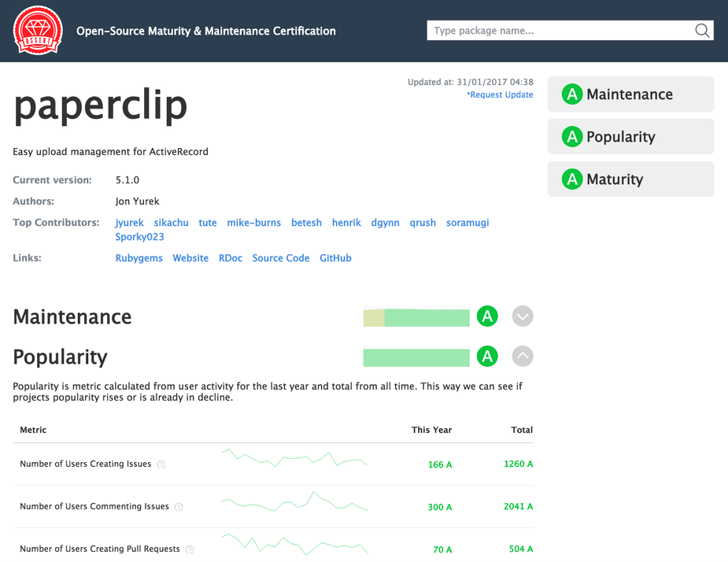Click the Maintenance score progress bar
The height and width of the screenshot is (562, 728).
pos(416,317)
